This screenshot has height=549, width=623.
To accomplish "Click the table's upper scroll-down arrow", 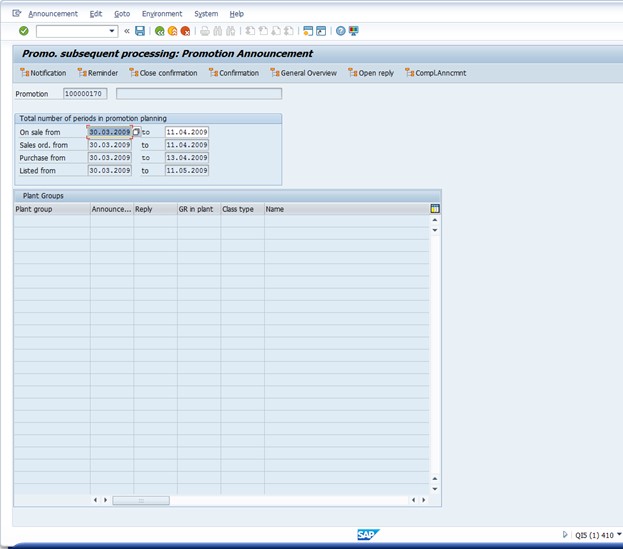I will click(x=435, y=230).
